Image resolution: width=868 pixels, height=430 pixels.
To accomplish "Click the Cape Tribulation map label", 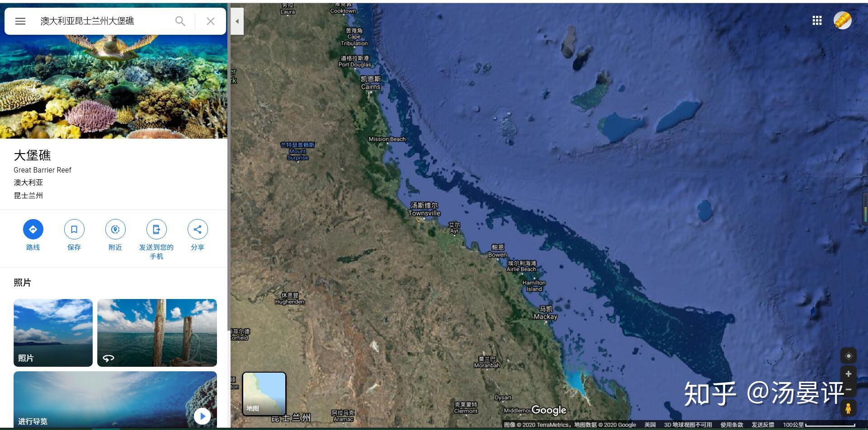I will point(354,37).
